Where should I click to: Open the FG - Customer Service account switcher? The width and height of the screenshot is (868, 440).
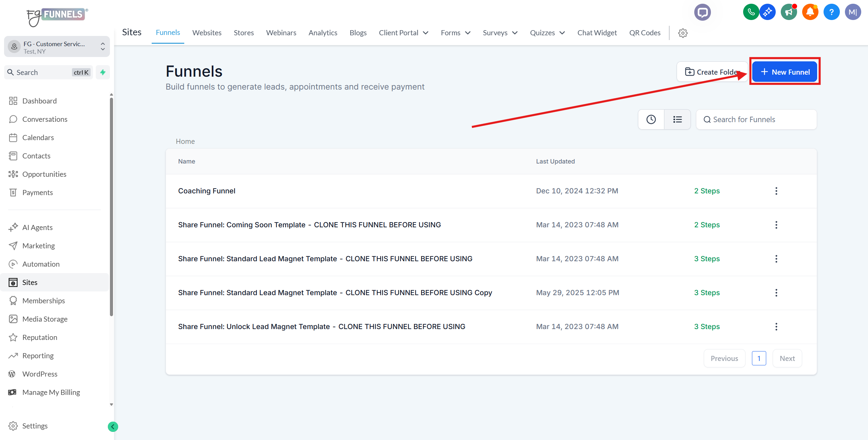pos(57,47)
